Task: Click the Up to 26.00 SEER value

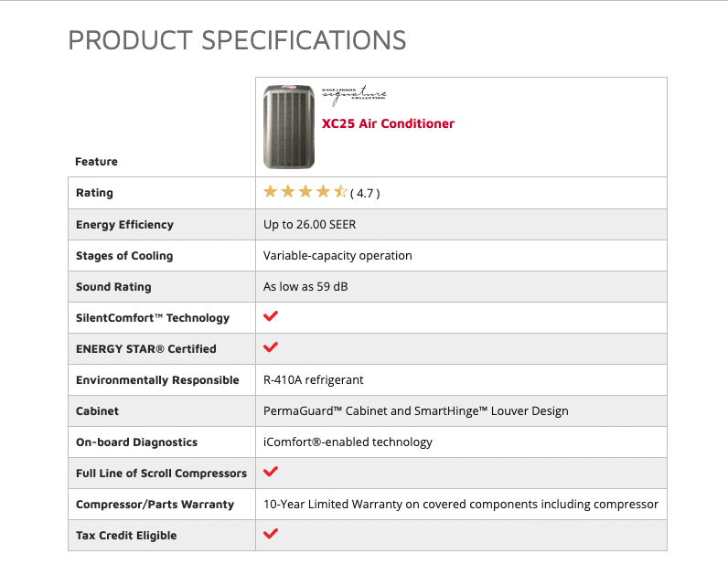Action: (x=310, y=225)
